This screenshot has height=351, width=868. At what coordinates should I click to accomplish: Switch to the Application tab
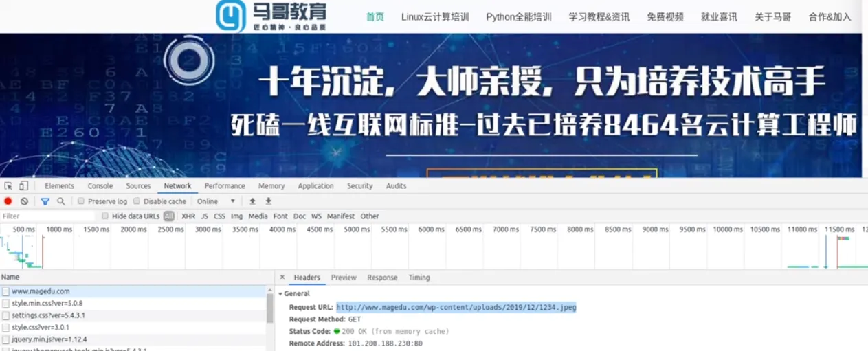(x=315, y=186)
